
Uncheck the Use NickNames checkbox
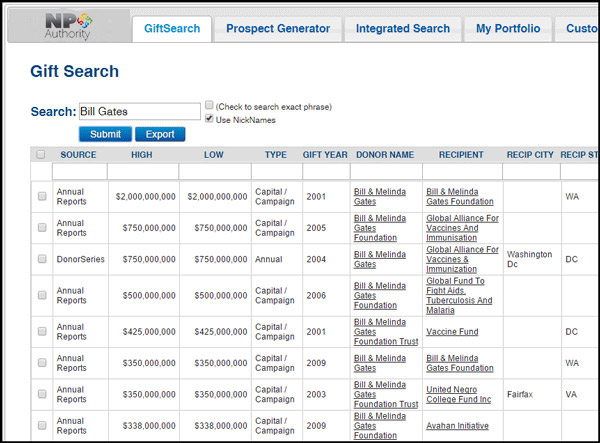pyautogui.click(x=209, y=119)
